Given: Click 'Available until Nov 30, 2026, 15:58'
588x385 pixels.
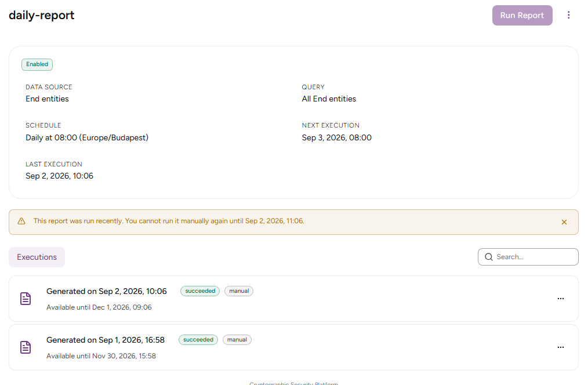Looking at the screenshot, I should pos(101,356).
